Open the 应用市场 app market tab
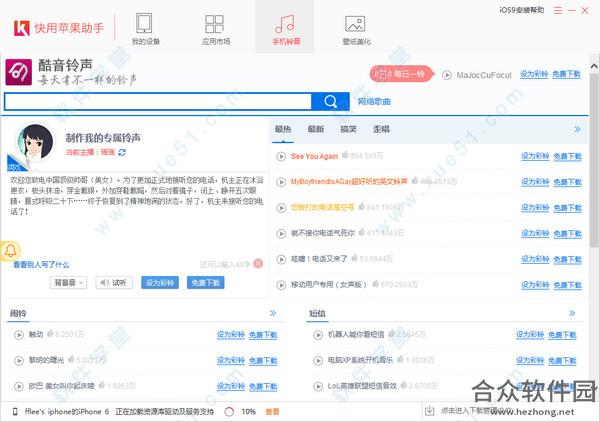 click(215, 29)
